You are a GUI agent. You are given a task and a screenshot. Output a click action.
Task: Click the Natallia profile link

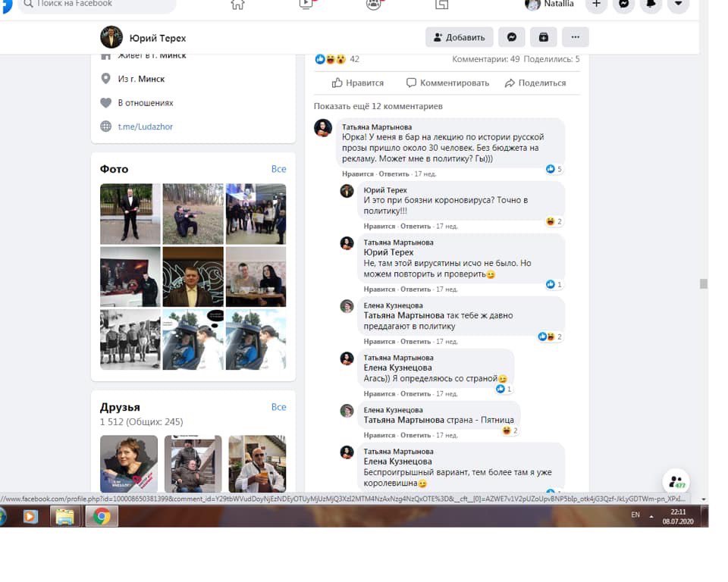tap(550, 4)
